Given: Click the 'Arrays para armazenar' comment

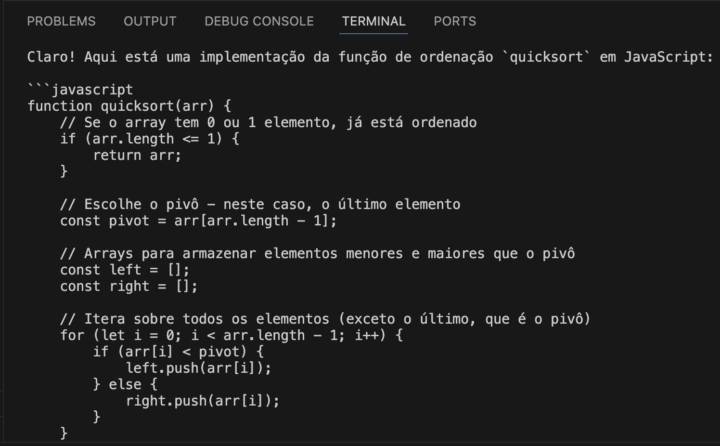Looking at the screenshot, I should click(317, 254).
